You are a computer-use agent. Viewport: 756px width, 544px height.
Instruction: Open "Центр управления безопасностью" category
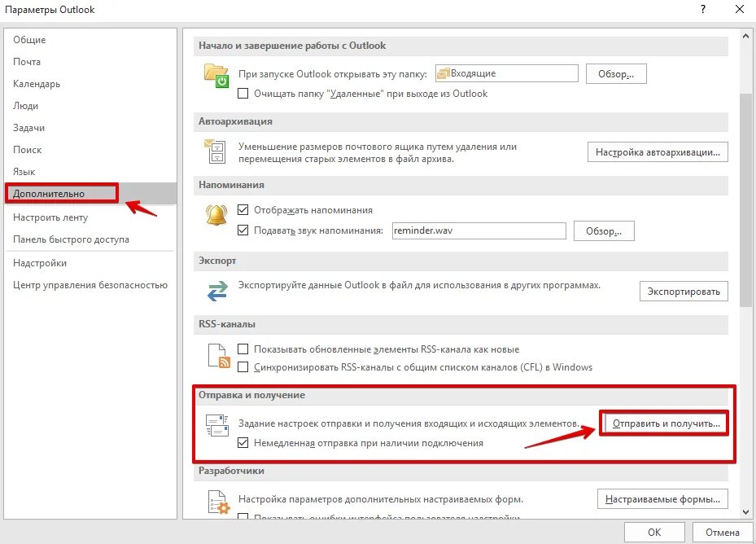point(90,285)
